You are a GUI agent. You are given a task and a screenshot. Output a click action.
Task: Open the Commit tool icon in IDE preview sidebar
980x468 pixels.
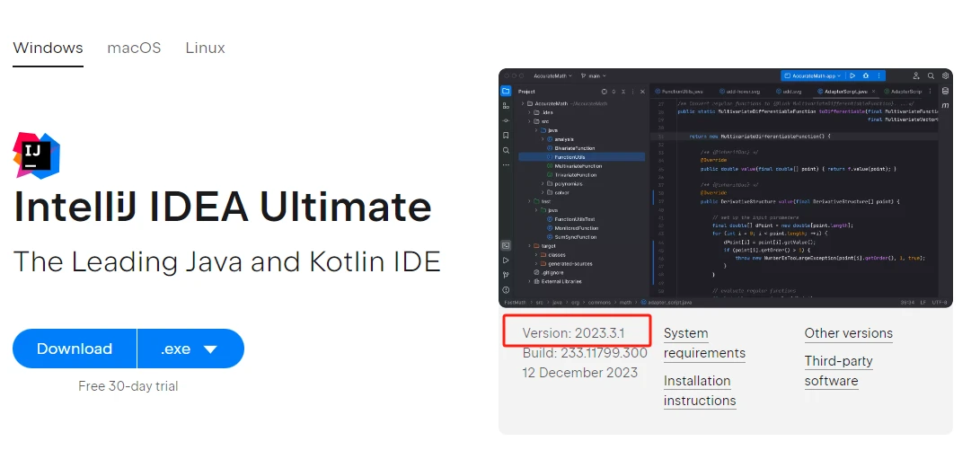pyautogui.click(x=506, y=120)
